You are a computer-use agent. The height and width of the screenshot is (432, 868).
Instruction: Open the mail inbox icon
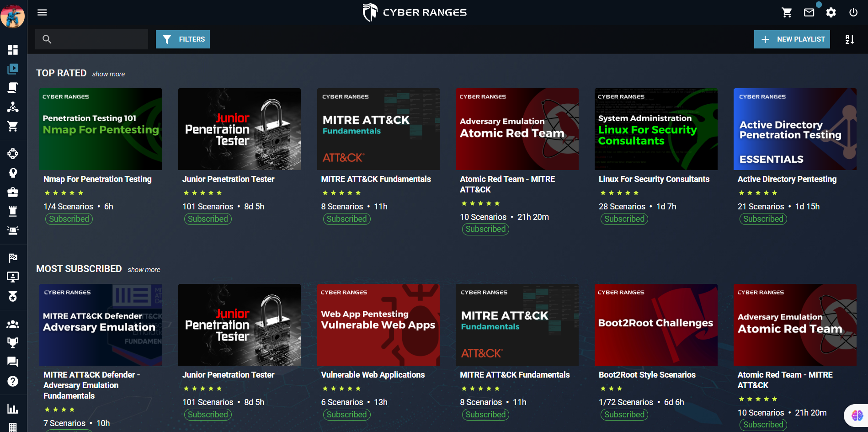click(x=809, y=12)
